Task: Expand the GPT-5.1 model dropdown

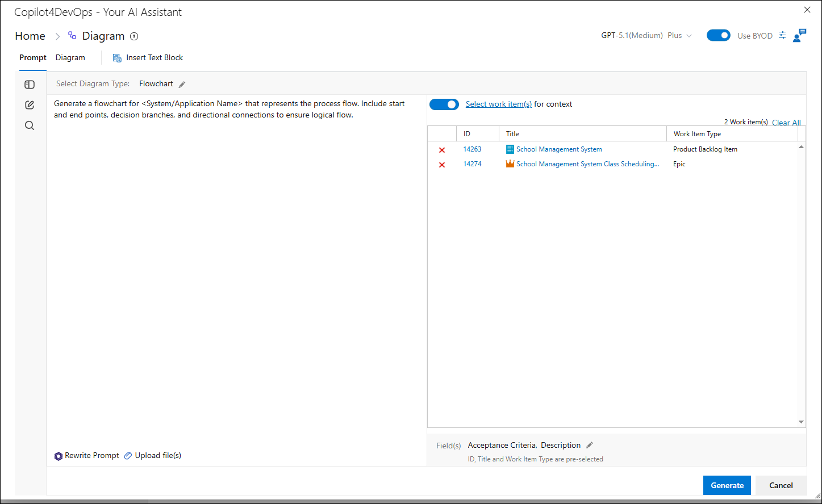Action: coord(646,35)
